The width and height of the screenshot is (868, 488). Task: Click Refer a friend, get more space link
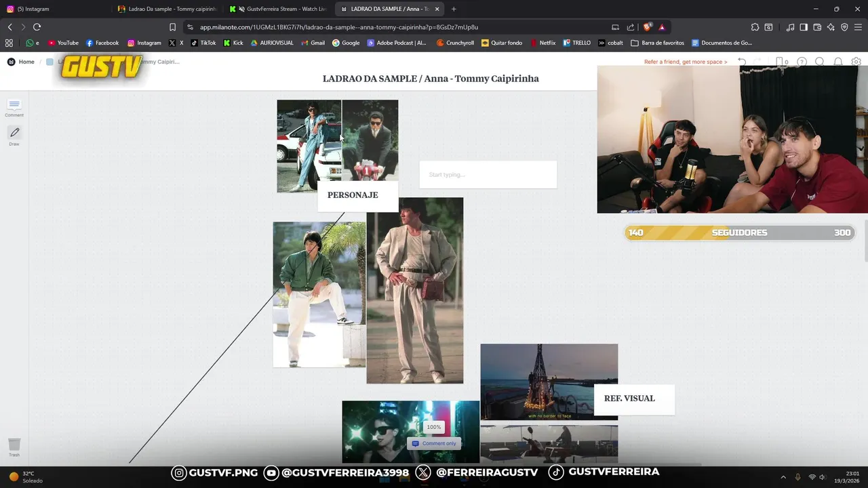[x=686, y=62]
